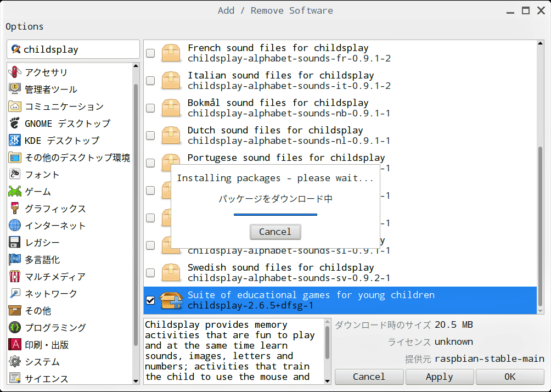This screenshot has width=551, height=392.
Task: Click the category list scrollbar
Action: tap(136, 215)
